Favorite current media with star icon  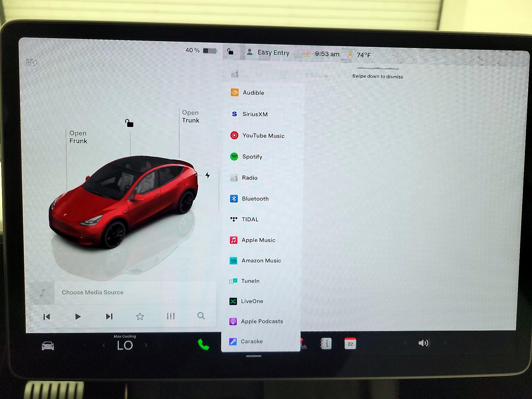(x=140, y=316)
